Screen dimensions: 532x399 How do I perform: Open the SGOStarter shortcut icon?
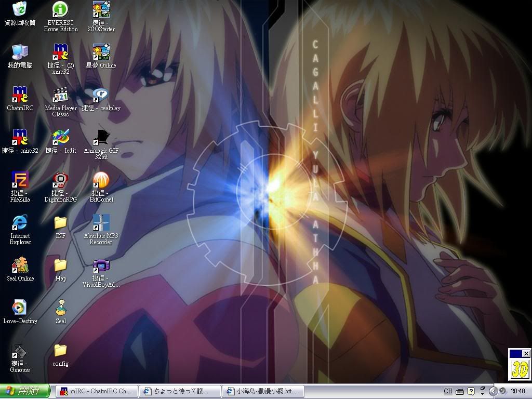pos(101,10)
